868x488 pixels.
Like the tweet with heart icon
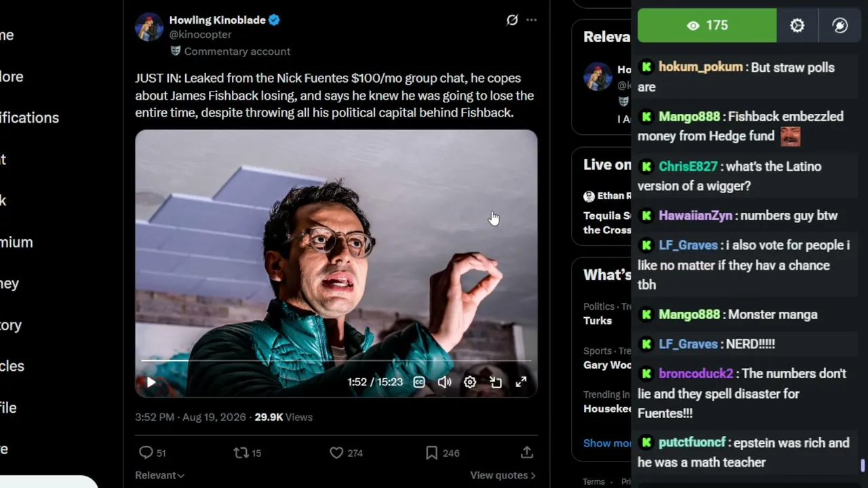coord(336,453)
